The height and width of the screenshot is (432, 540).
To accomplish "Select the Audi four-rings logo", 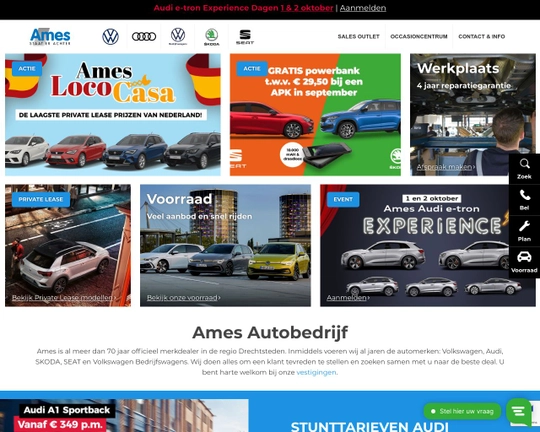I will (144, 37).
